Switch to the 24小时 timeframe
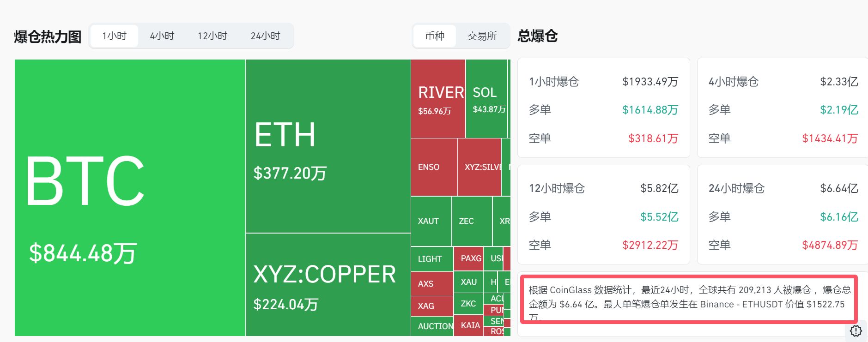 coord(265,36)
